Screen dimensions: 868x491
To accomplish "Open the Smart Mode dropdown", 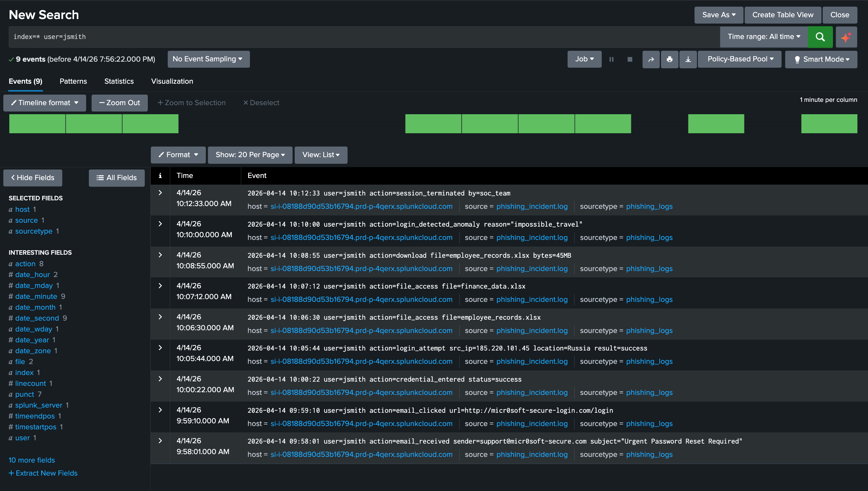I will [821, 59].
